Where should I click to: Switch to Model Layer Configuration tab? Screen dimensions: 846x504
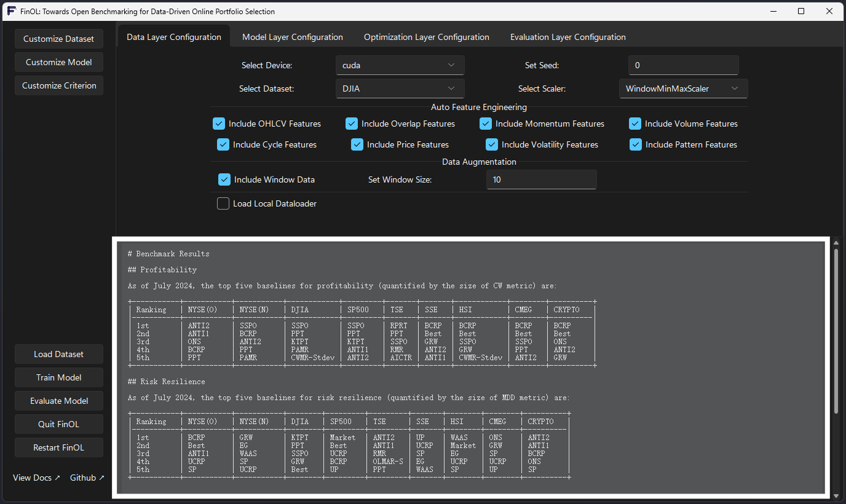click(293, 37)
